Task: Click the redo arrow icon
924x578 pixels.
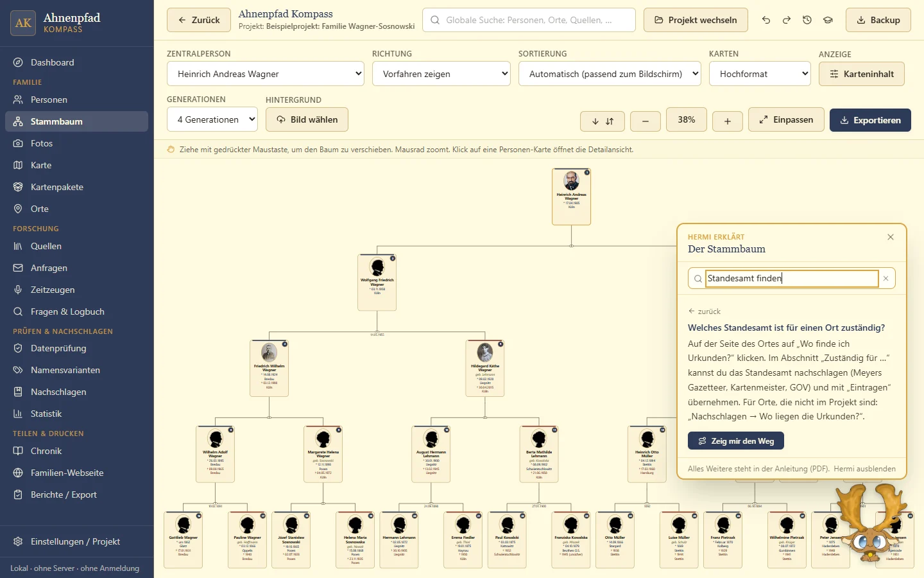Action: point(787,20)
